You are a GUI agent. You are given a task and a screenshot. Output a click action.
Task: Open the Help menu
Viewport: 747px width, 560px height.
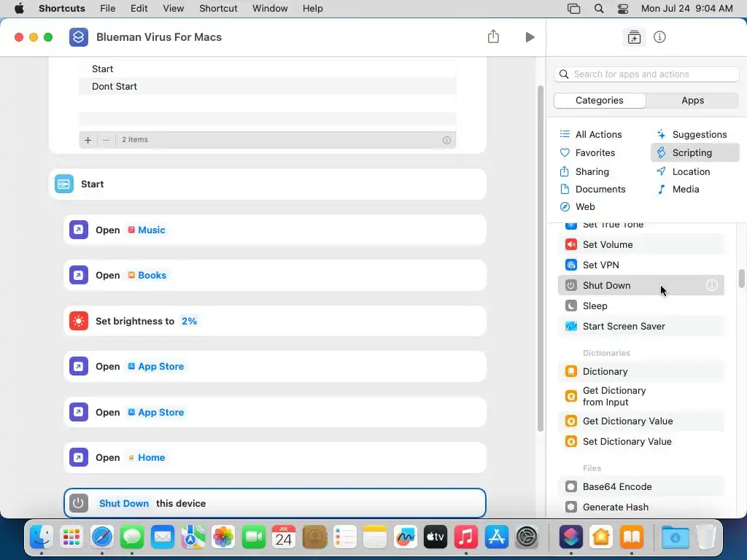pos(312,9)
